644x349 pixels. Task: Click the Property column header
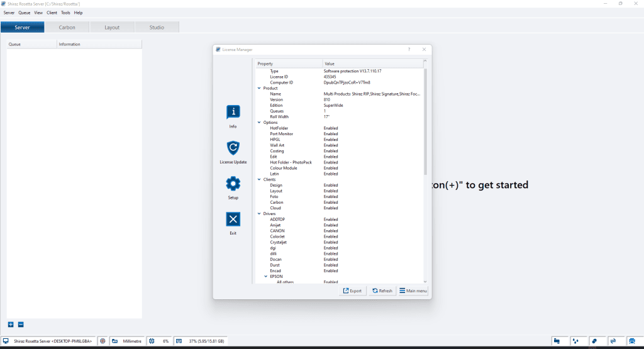click(289, 64)
